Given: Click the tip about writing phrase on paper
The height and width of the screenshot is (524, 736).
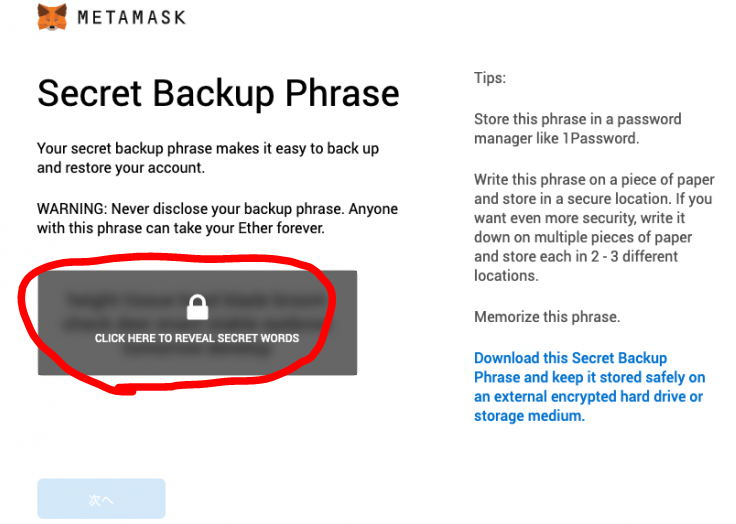Looking at the screenshot, I should click(594, 227).
